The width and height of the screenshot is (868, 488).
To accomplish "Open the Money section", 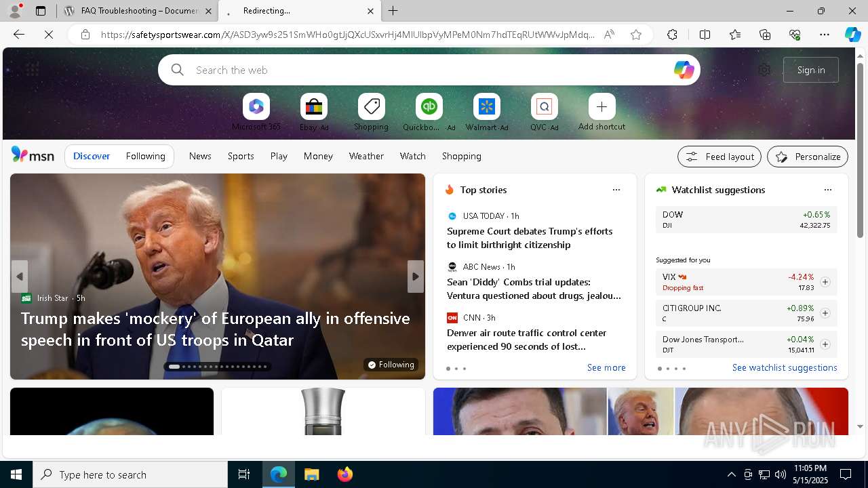I will [x=318, y=156].
